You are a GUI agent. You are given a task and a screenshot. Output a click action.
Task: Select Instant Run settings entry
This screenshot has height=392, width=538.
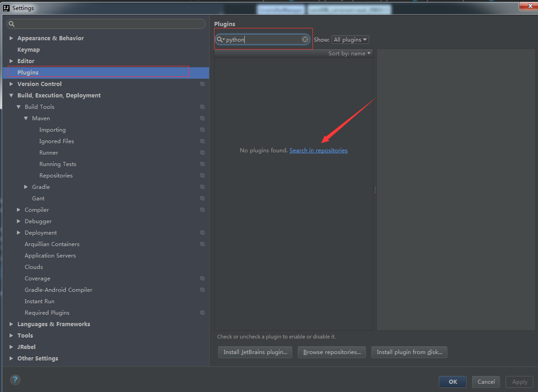pyautogui.click(x=39, y=301)
